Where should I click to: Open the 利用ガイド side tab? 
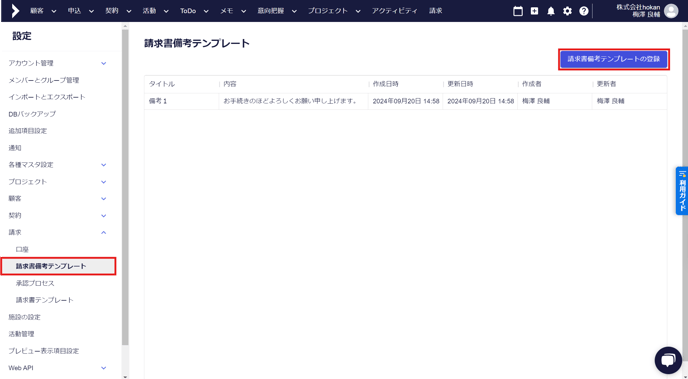[682, 191]
